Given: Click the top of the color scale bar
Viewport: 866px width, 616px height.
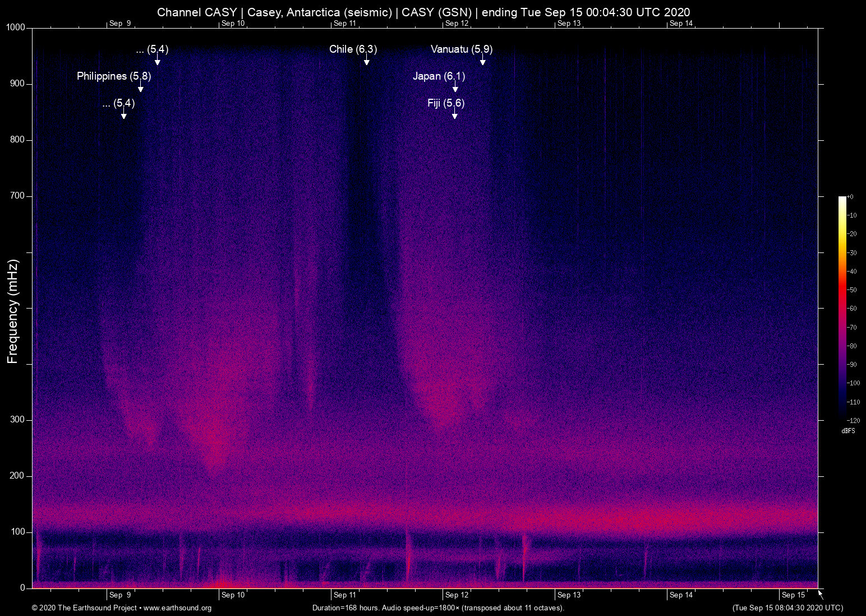Looking at the screenshot, I should point(842,197).
